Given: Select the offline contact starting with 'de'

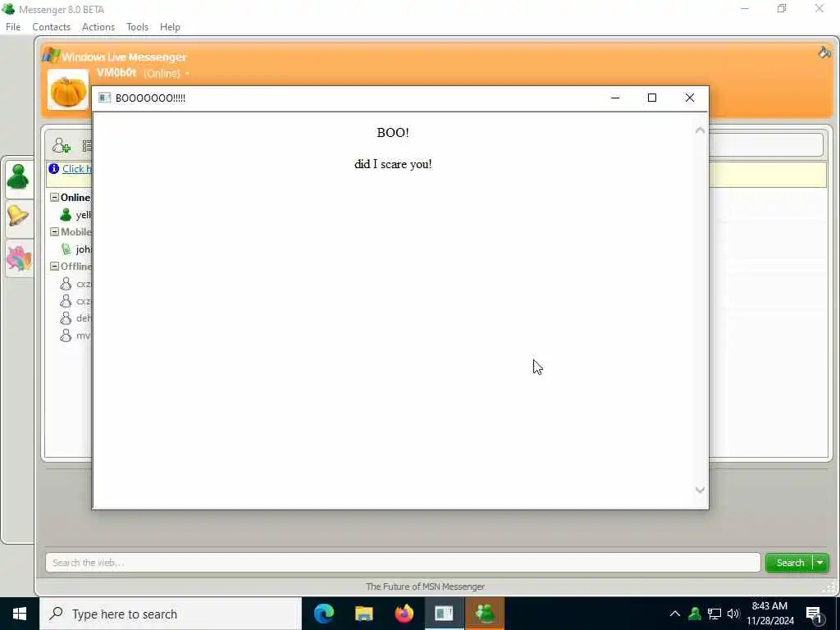Looking at the screenshot, I should 83,317.
